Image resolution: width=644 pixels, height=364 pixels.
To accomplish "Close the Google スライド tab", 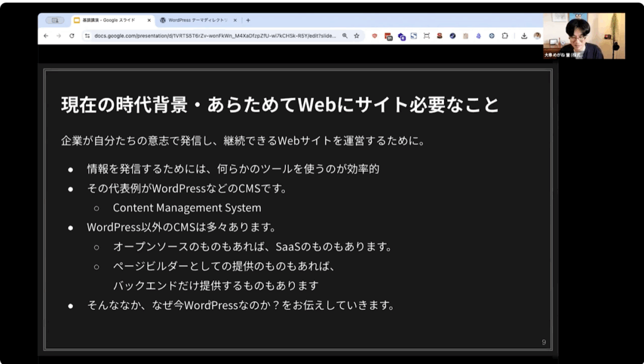I will point(149,20).
